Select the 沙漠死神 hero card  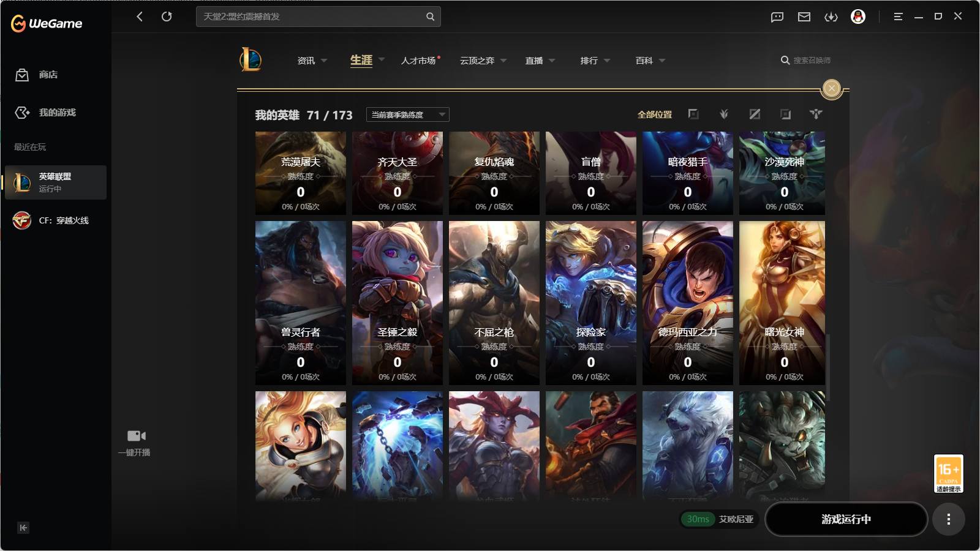point(782,173)
